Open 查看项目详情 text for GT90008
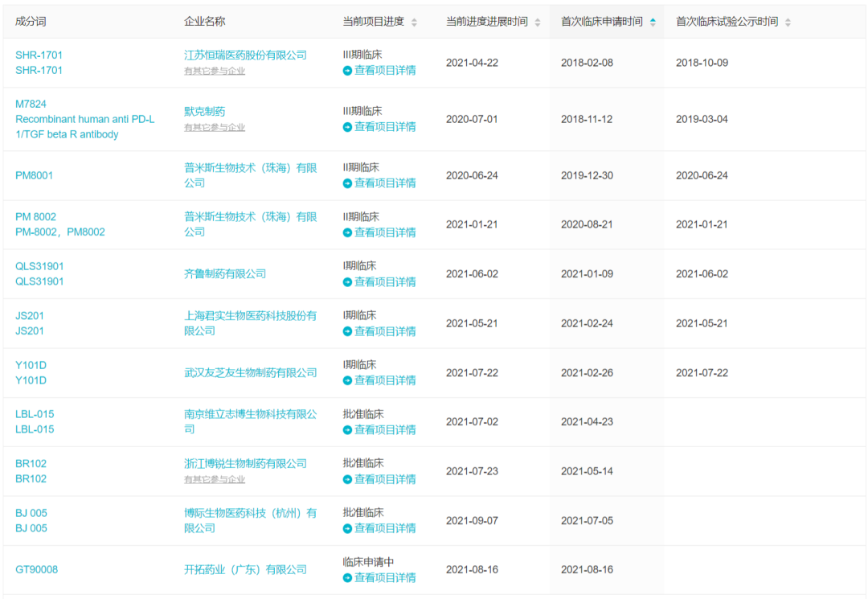Screen dimensions: 868x599 pyautogui.click(x=385, y=577)
